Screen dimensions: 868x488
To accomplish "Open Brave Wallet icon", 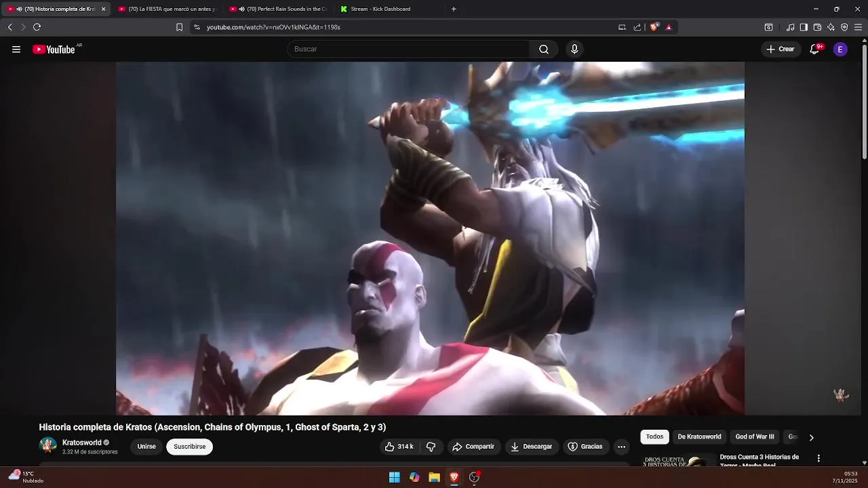I will pos(817,27).
